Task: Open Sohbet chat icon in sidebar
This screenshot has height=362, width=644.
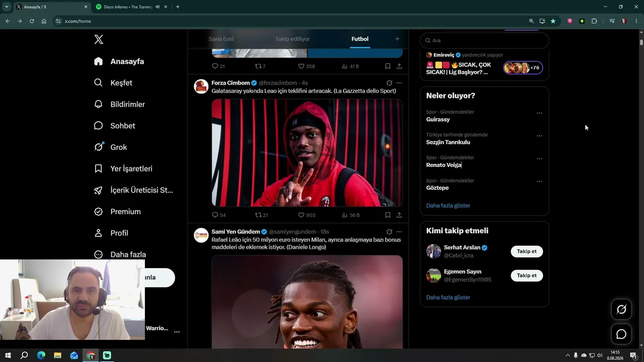Action: tap(99, 126)
